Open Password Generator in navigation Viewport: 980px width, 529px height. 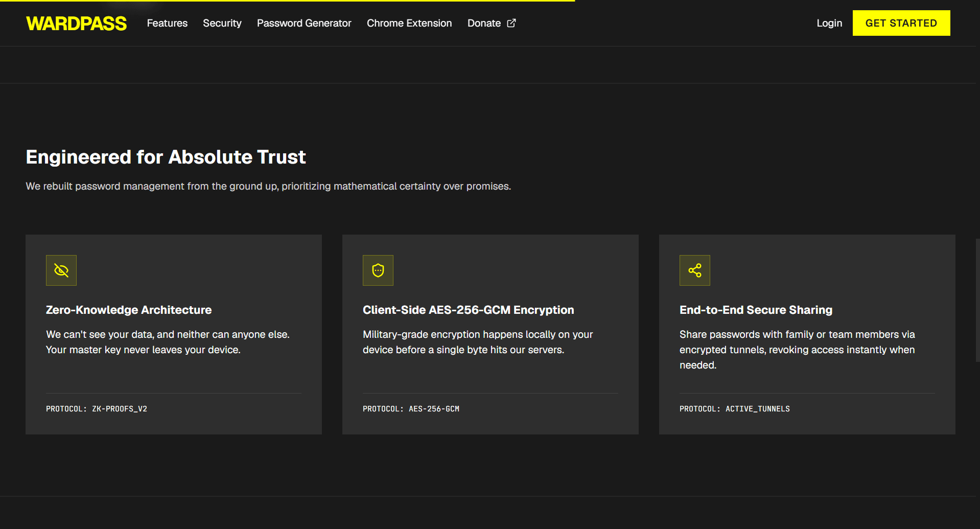[304, 23]
